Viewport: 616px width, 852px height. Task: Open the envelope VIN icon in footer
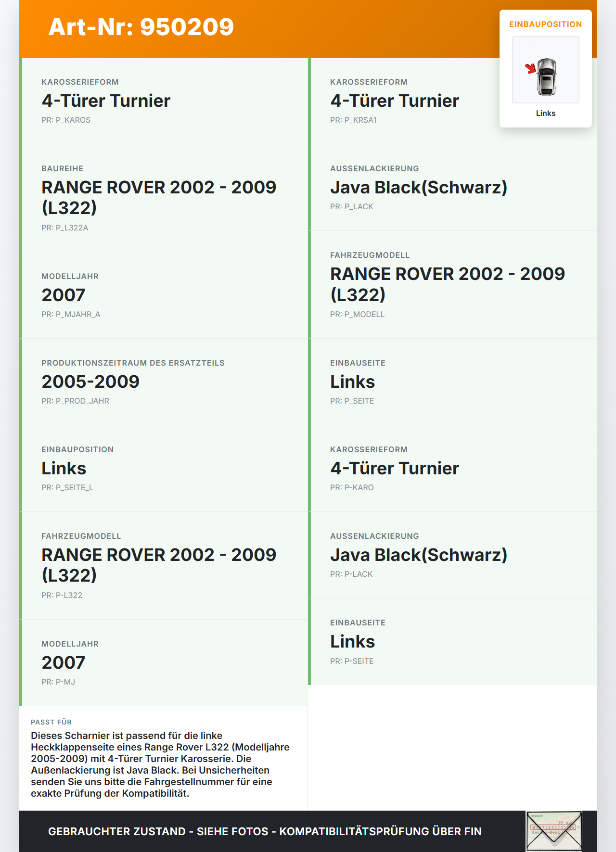click(554, 831)
